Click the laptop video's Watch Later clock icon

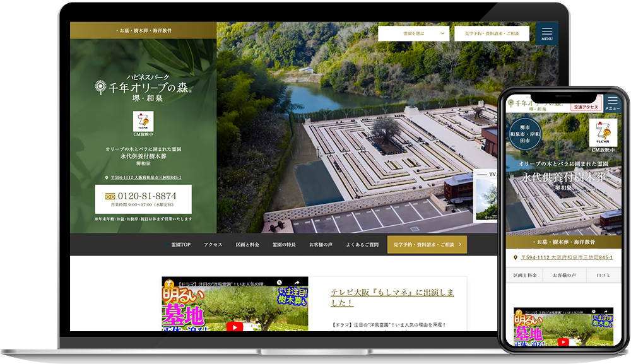[280, 283]
